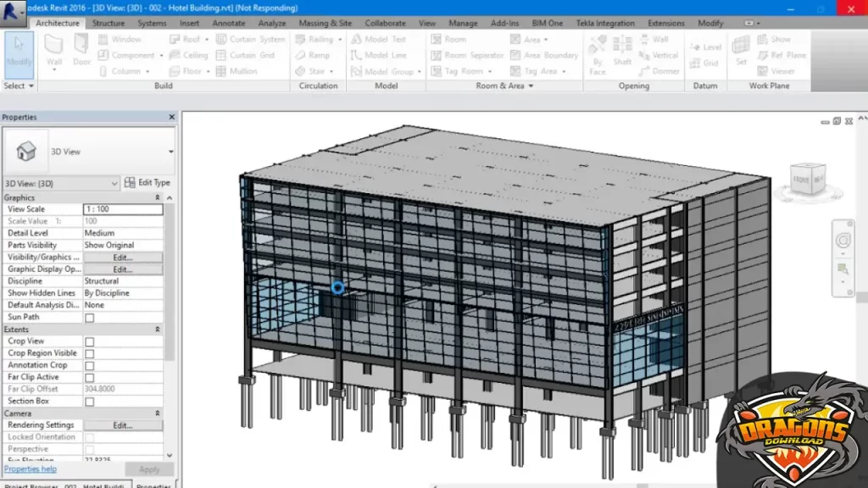The image size is (868, 488).
Task: Open the Annotate ribbon tab
Action: pos(229,23)
